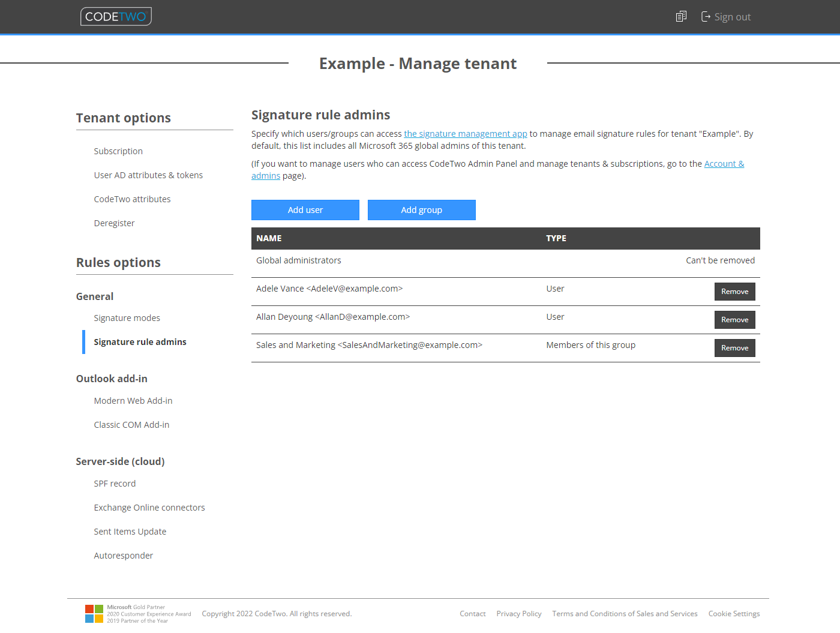The image size is (840, 633).
Task: Remove Adele Vance from admins
Action: [x=735, y=292]
